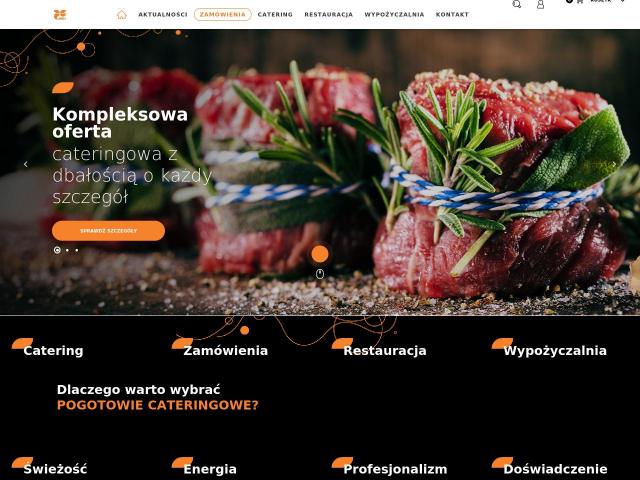640x480 pixels.
Task: Click the Sprawdź szczegóły button
Action: 109,231
